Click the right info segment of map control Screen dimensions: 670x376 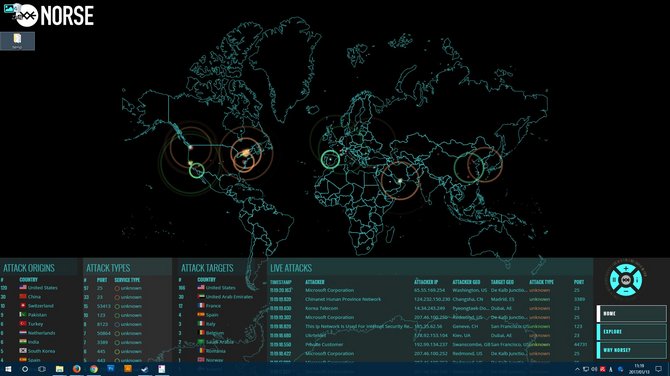click(x=637, y=280)
